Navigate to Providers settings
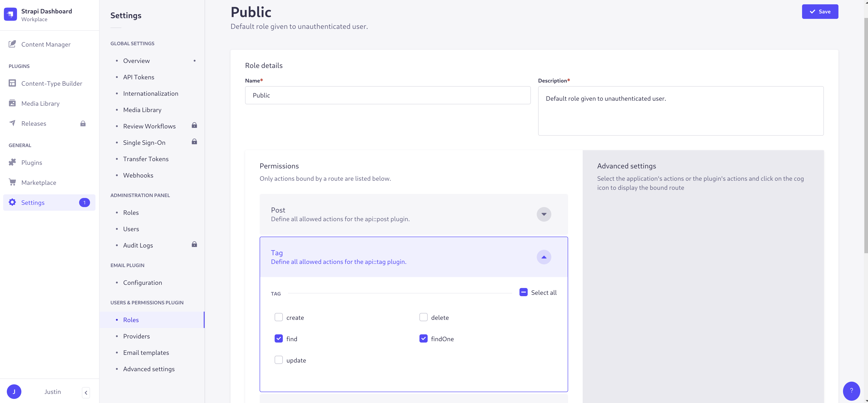Viewport: 868px width, 403px height. pyautogui.click(x=136, y=336)
